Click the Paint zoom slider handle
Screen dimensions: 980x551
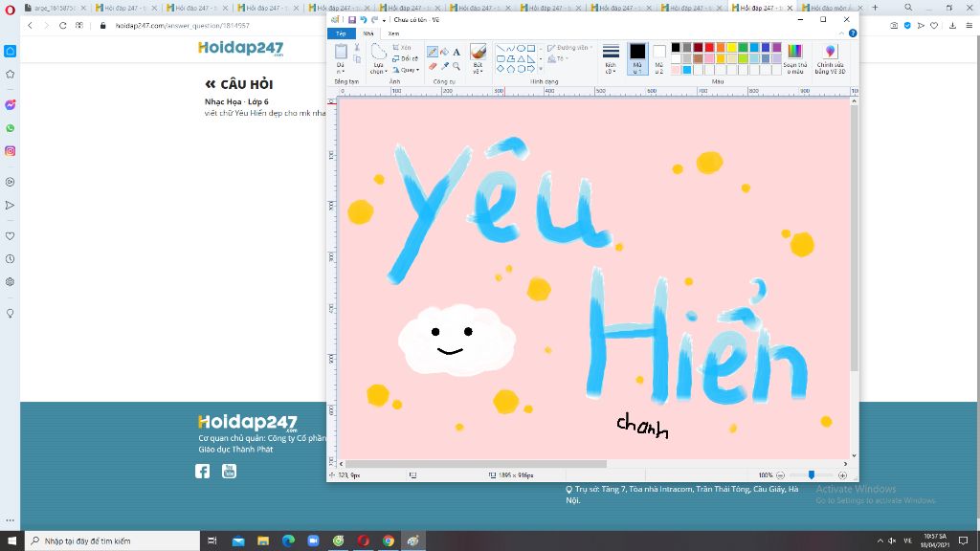point(812,475)
